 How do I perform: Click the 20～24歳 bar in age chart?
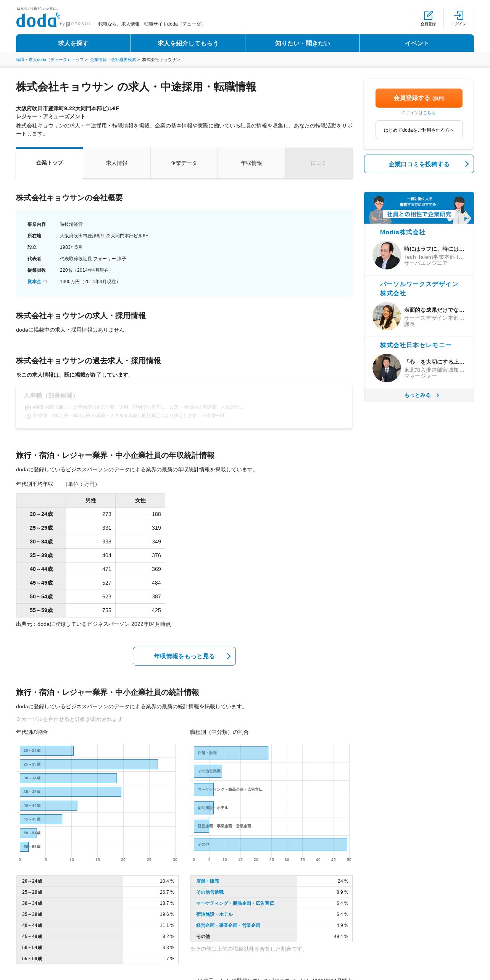pos(47,751)
